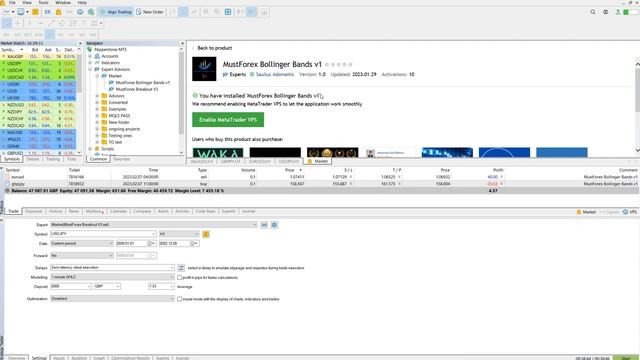
Task: Expand the Advisors folder
Action: click(x=97, y=96)
